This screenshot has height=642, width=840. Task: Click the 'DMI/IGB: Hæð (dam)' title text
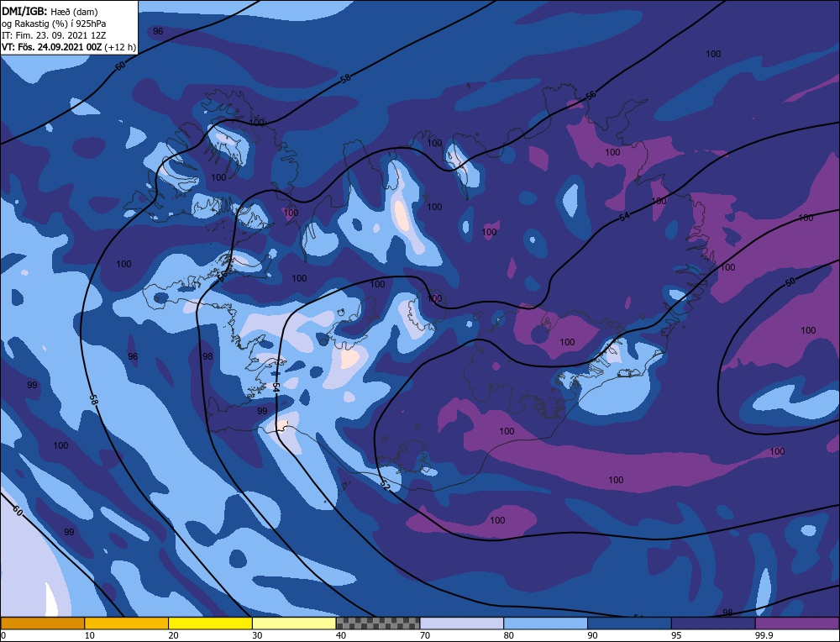click(50, 11)
